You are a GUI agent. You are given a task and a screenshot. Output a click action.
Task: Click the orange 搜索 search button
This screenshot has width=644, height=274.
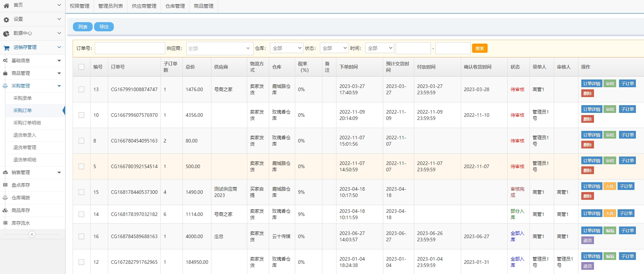point(479,48)
